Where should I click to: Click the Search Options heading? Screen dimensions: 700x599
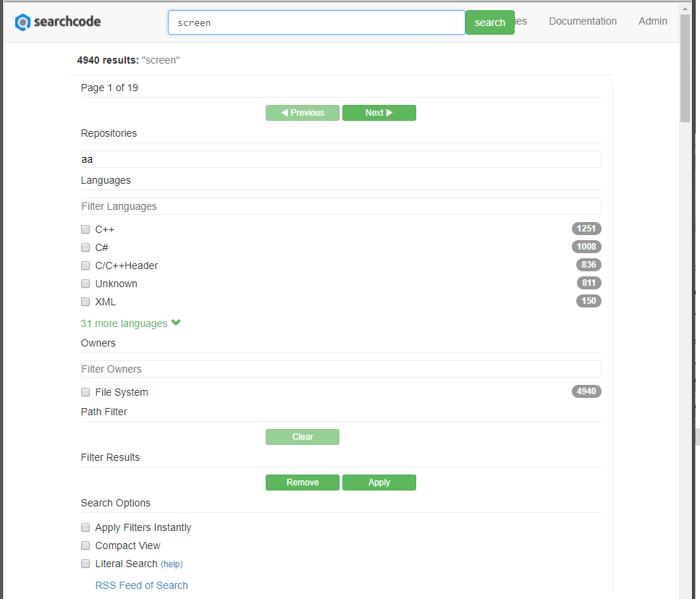click(116, 503)
